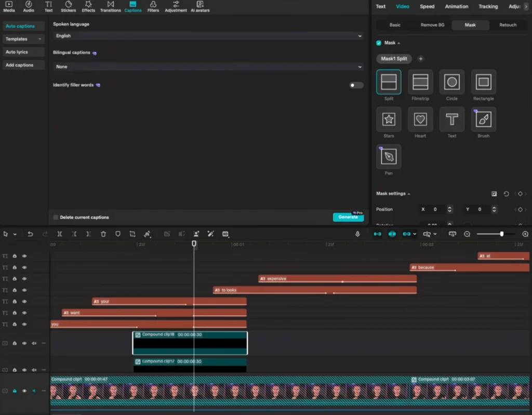Select the Brush mask tool
The height and width of the screenshot is (415, 532).
(x=483, y=120)
